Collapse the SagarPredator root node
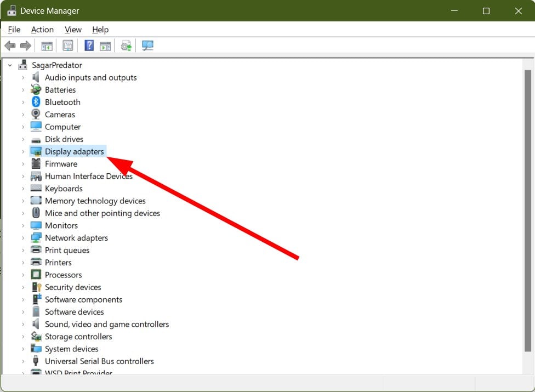 (x=10, y=65)
